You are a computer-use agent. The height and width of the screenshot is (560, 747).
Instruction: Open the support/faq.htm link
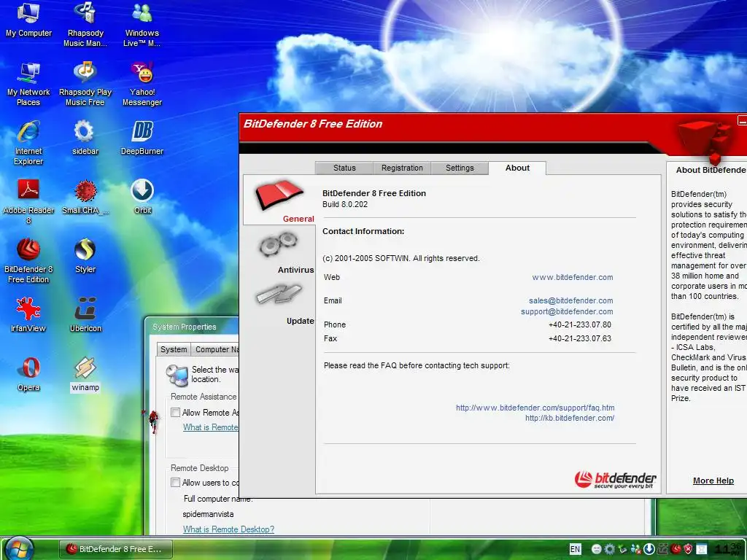point(535,408)
